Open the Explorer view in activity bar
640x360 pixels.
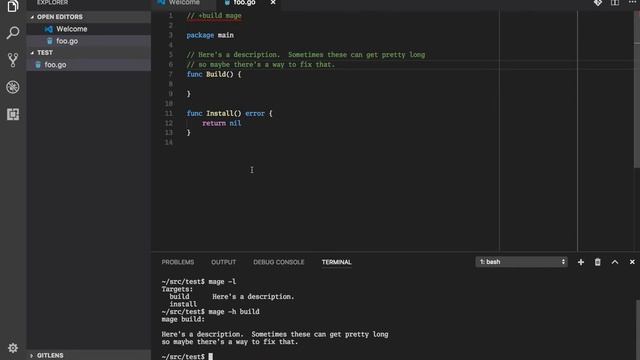tap(13, 6)
